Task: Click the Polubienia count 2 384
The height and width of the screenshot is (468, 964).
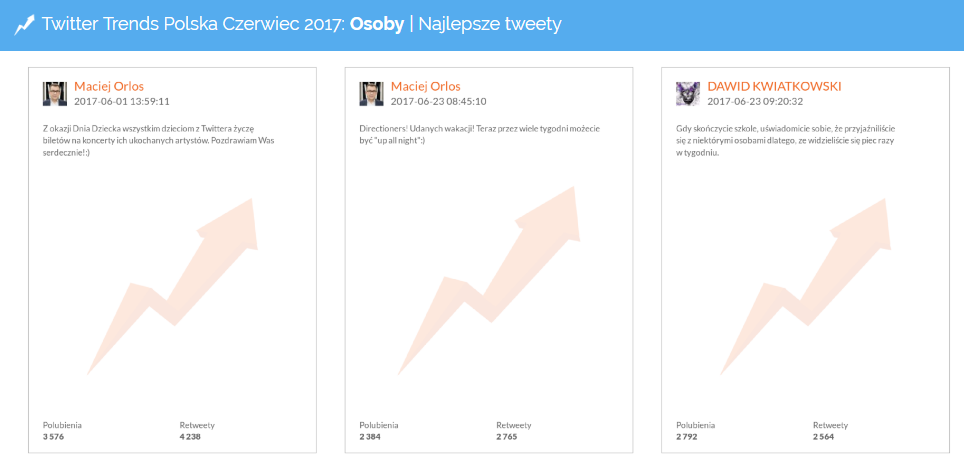Action: 370,437
